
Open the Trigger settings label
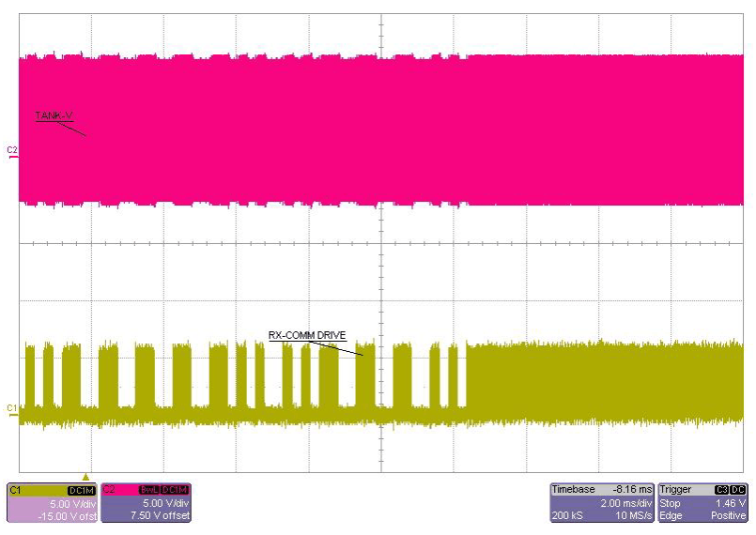(x=677, y=490)
